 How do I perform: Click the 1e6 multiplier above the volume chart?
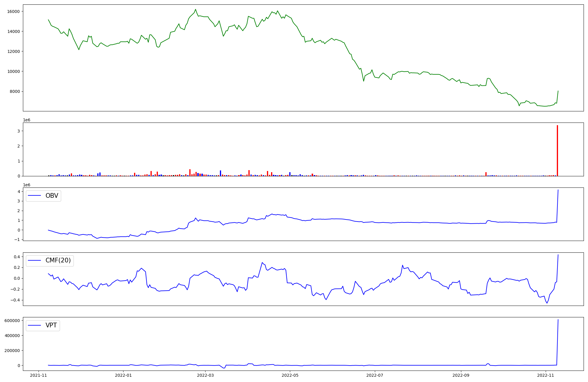(x=26, y=120)
